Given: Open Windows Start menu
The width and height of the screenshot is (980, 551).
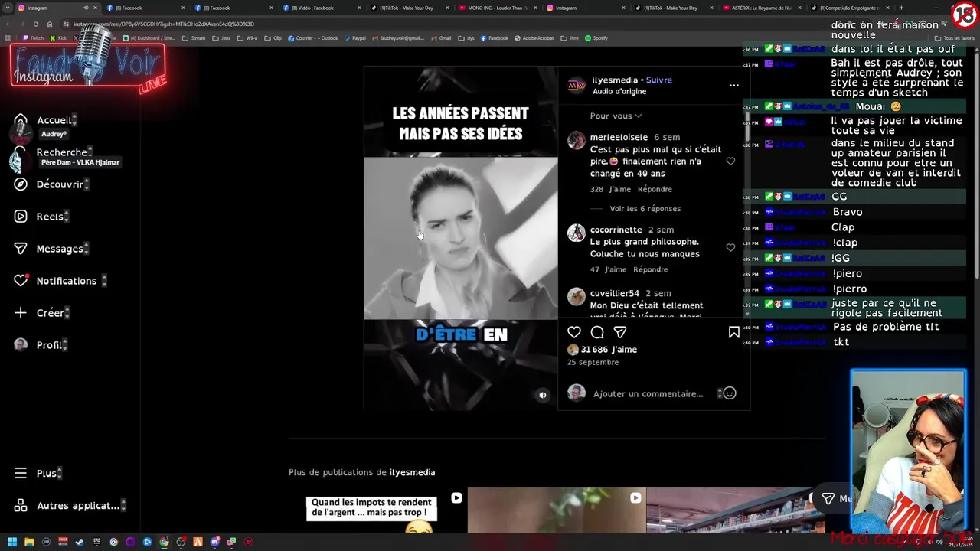Looking at the screenshot, I should (12, 542).
